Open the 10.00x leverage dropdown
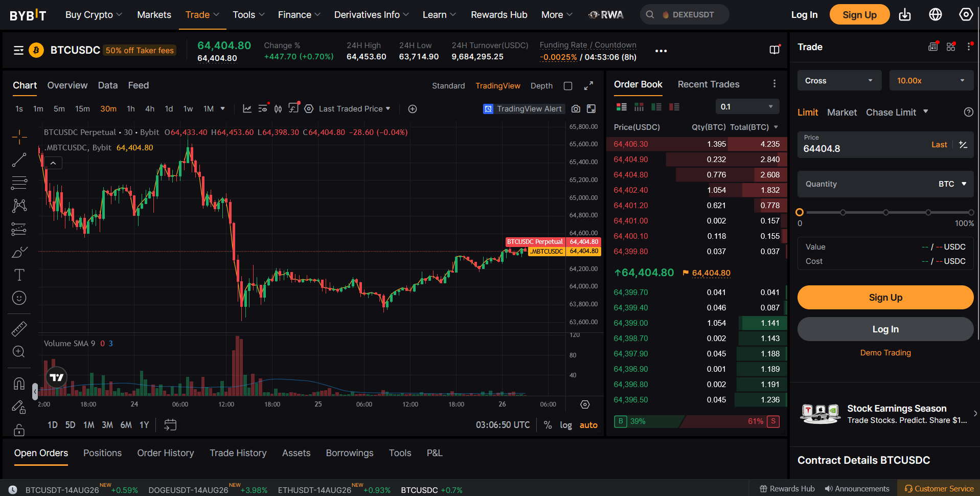Viewport: 980px width, 496px height. (x=931, y=81)
